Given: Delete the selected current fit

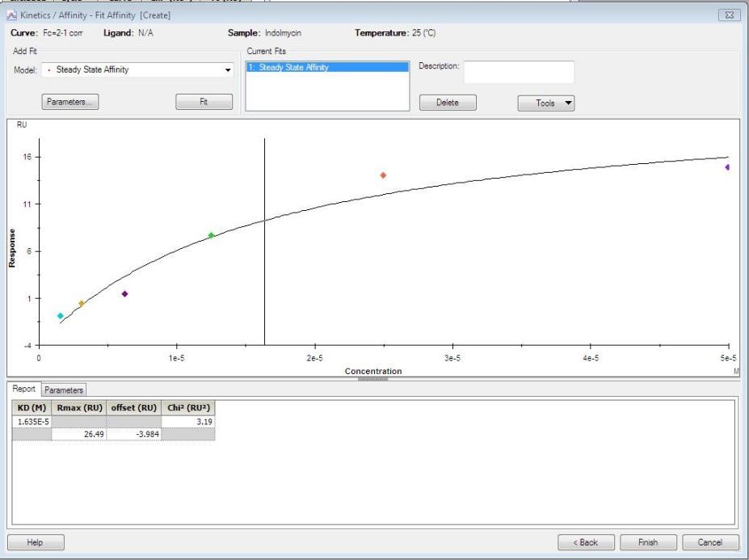Looking at the screenshot, I should pos(448,103).
